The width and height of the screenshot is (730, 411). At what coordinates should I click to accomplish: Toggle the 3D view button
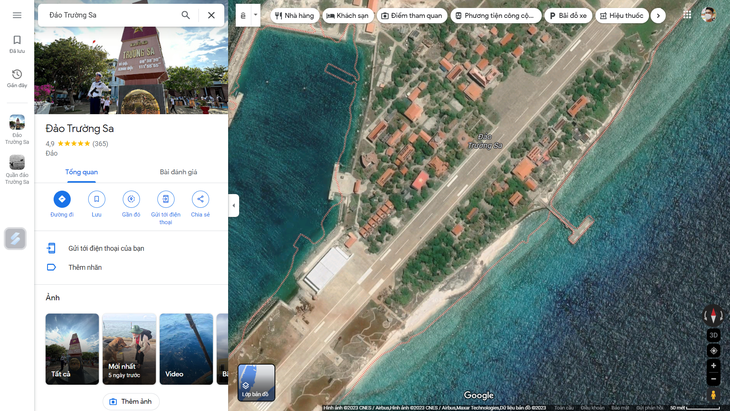click(713, 335)
